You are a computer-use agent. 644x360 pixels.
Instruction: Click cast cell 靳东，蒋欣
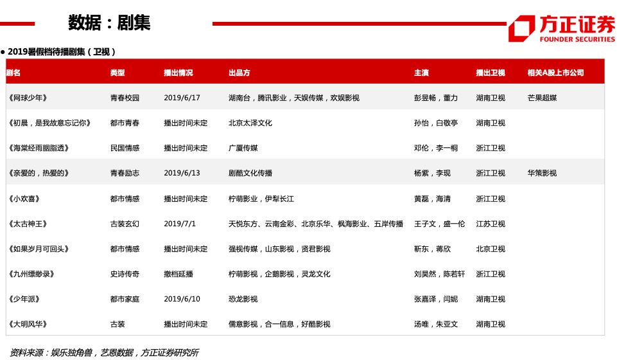coord(432,249)
